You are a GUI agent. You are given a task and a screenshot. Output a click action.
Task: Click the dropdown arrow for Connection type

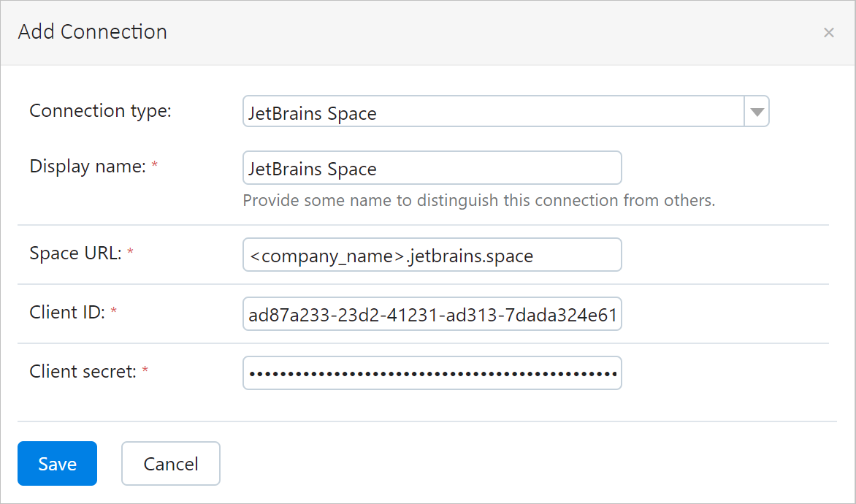coord(757,111)
